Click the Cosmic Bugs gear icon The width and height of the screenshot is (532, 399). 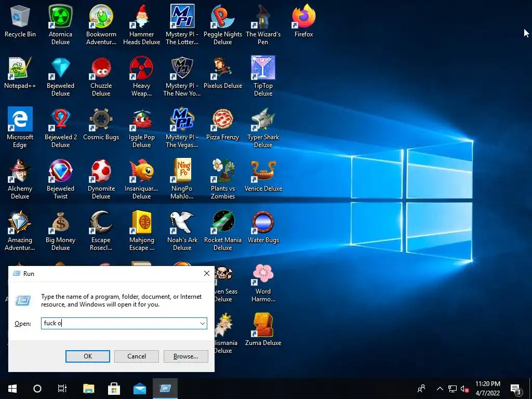click(x=101, y=124)
